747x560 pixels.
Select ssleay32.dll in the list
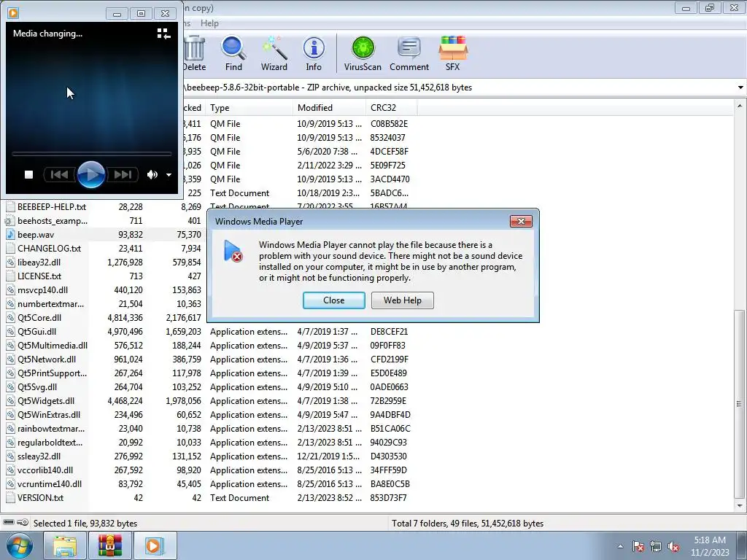click(39, 456)
